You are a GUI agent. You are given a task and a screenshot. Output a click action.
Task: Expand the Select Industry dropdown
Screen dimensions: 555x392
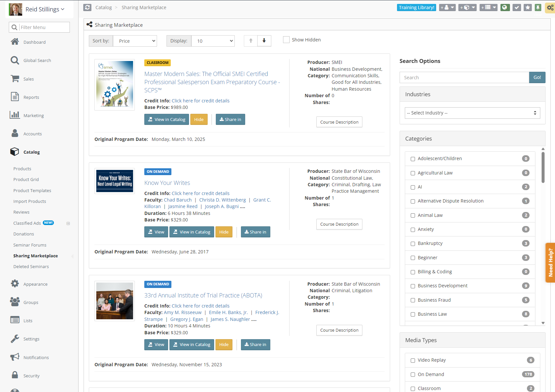[472, 113]
